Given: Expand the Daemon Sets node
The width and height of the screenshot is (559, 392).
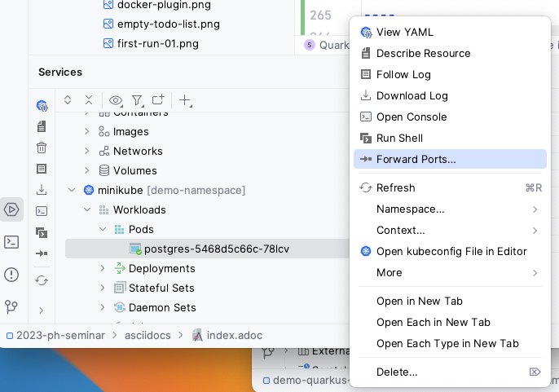Looking at the screenshot, I should point(103,307).
